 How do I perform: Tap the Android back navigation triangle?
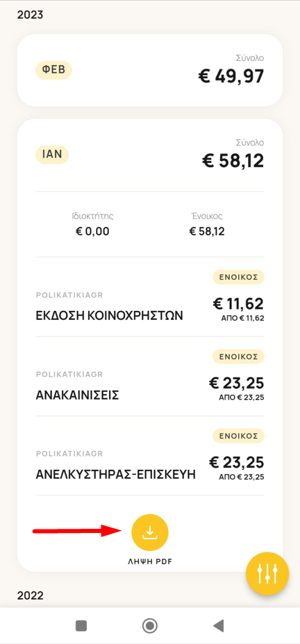pyautogui.click(x=218, y=626)
